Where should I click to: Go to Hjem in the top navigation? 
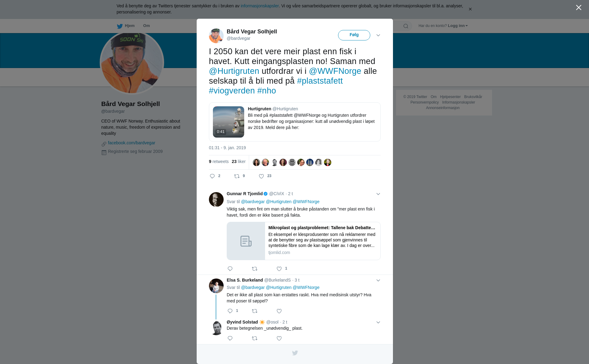click(126, 26)
